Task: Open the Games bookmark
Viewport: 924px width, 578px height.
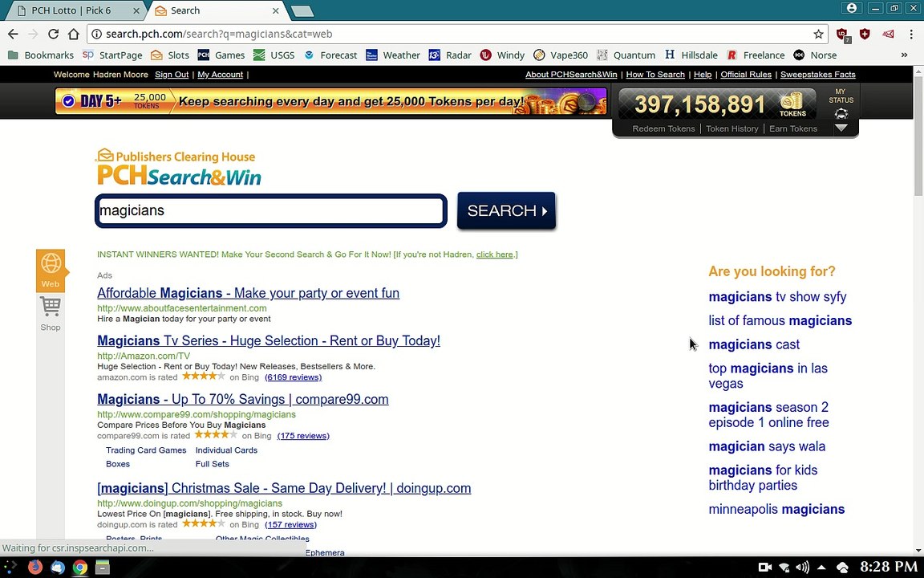Action: click(221, 55)
